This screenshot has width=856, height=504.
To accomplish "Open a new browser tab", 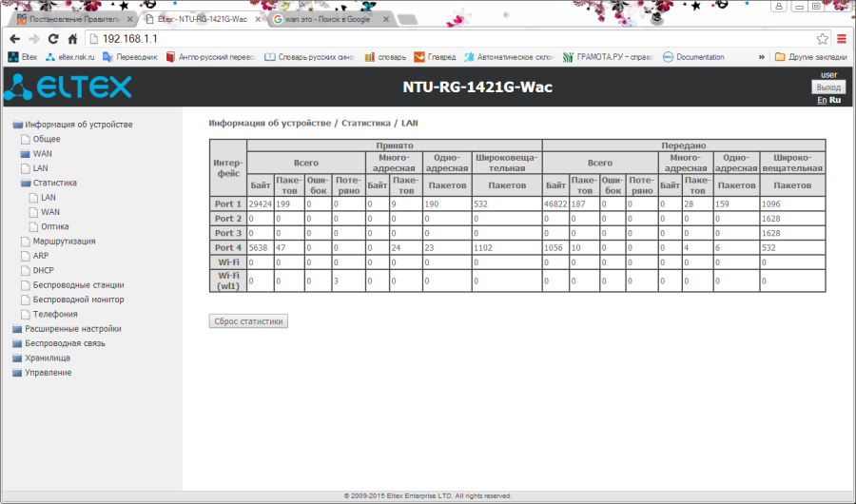I will [x=407, y=20].
